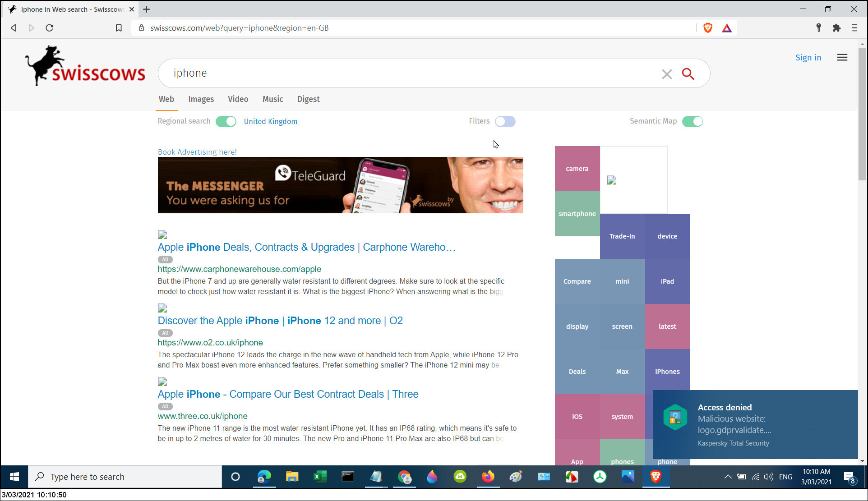The image size is (868, 501).
Task: Toggle the Semantic Map switch
Action: 693,121
